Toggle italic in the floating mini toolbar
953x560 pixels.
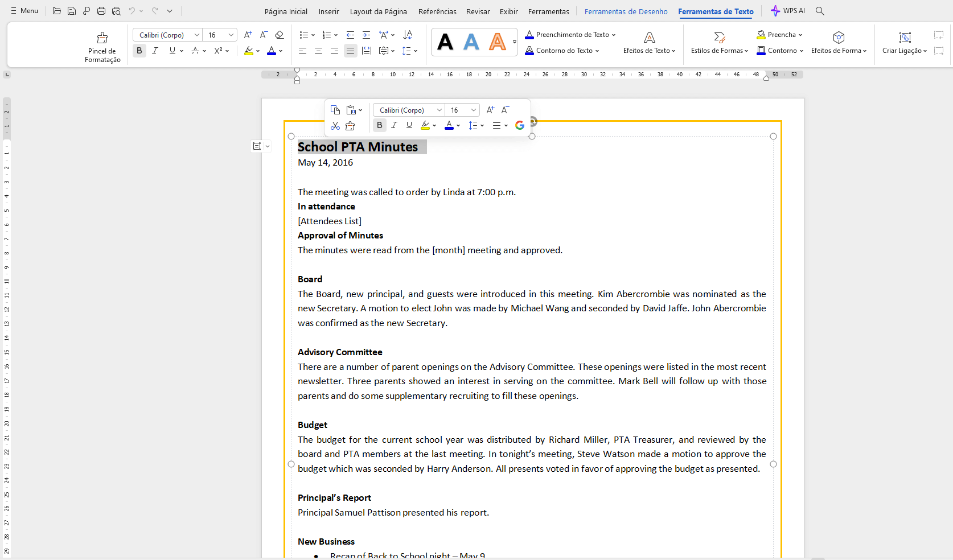pos(394,125)
